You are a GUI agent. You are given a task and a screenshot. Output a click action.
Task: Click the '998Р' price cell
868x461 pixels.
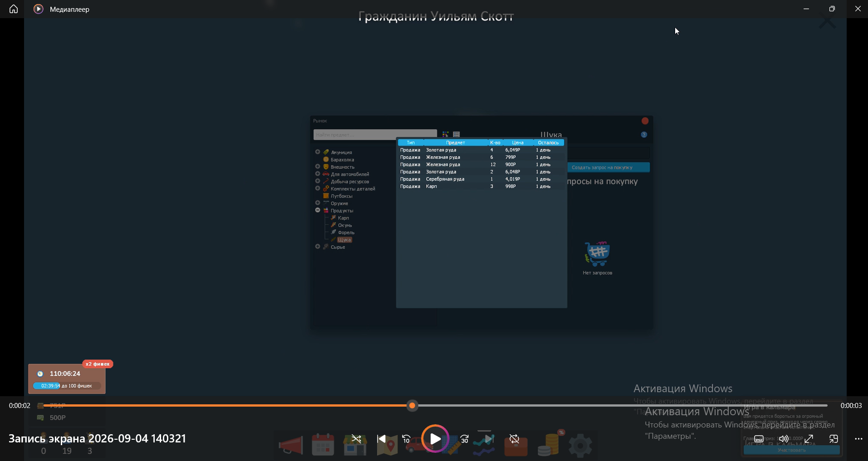510,186
